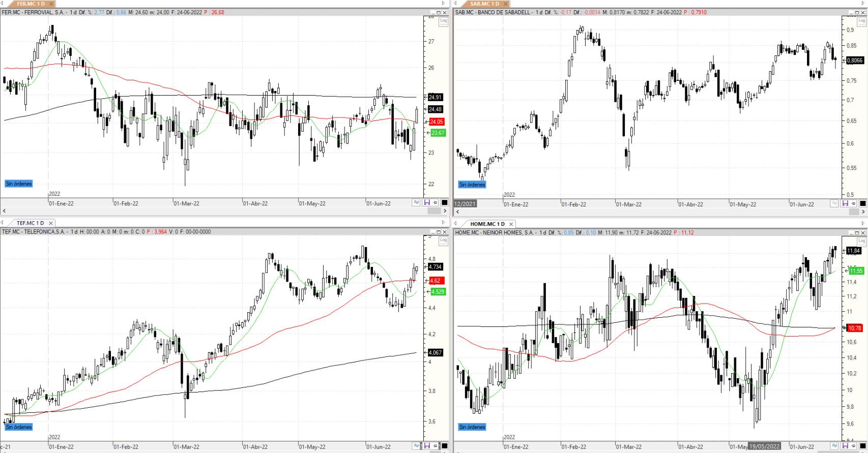Click the indicators wave icon in TEF.MC chart
The width and height of the screenshot is (868, 453).
[416, 446]
